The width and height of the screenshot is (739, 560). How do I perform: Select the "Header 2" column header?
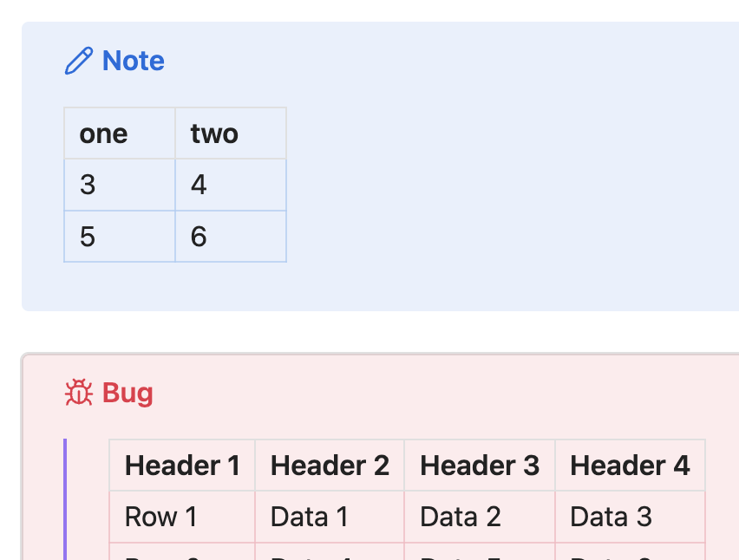(x=330, y=466)
